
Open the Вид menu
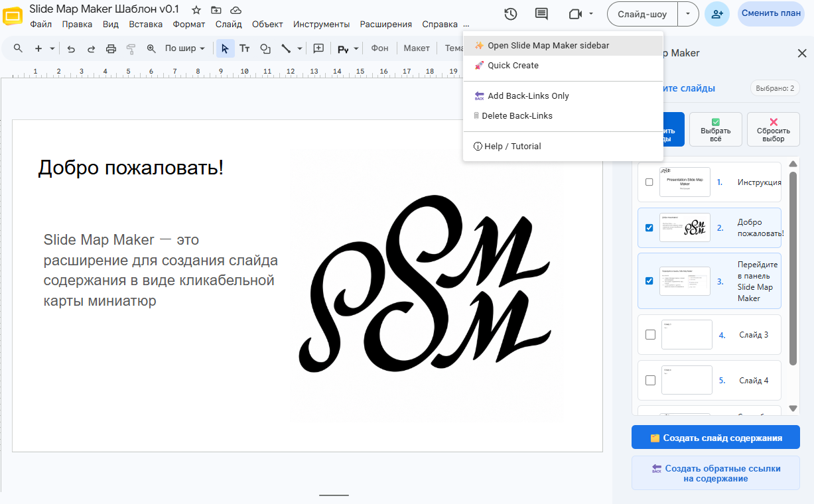pos(111,25)
